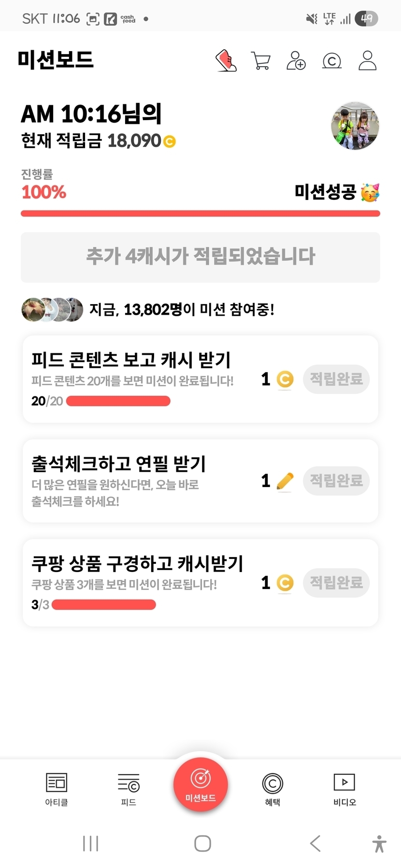Tap the 추가 4캐시가 적립되었습니다 banner
The height and width of the screenshot is (868, 401).
click(200, 257)
